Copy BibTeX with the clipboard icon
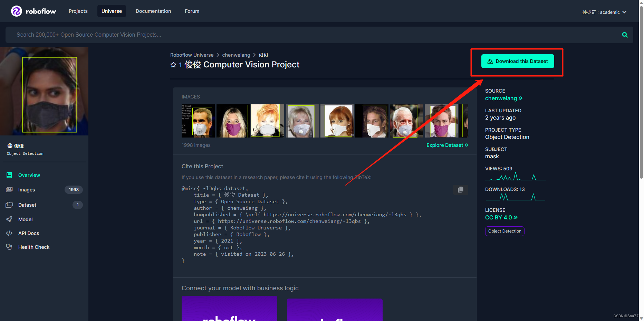This screenshot has width=644, height=321. 460,189
